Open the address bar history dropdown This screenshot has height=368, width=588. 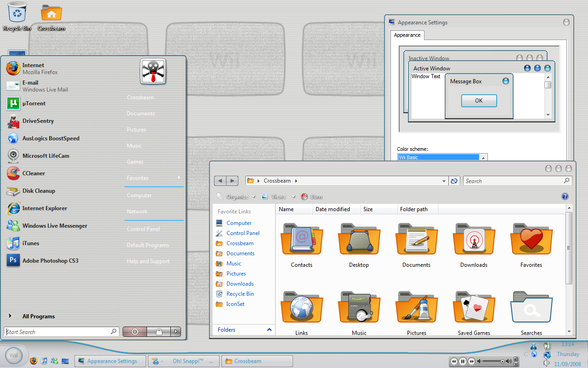point(444,181)
